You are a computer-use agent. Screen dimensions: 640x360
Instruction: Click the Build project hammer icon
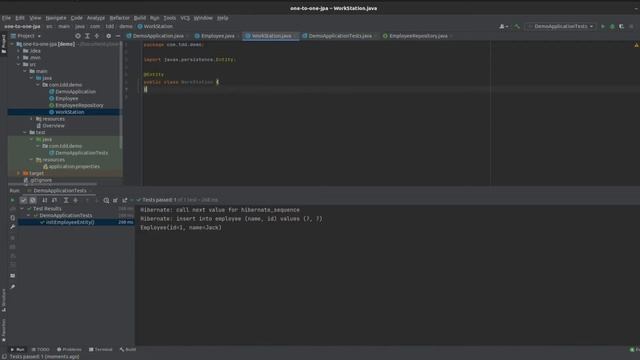coord(517,26)
